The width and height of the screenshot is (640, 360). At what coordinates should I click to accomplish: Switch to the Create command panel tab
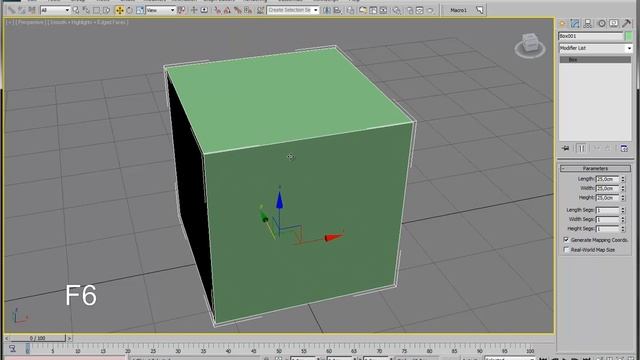pyautogui.click(x=562, y=23)
